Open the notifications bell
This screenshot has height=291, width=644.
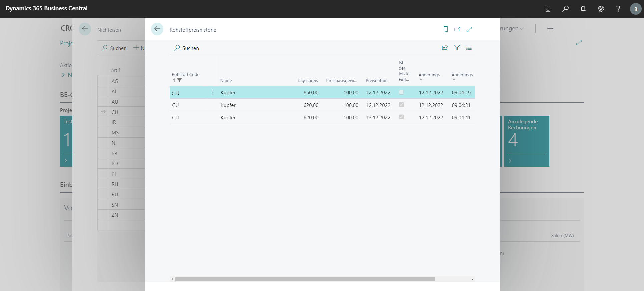pos(583,9)
